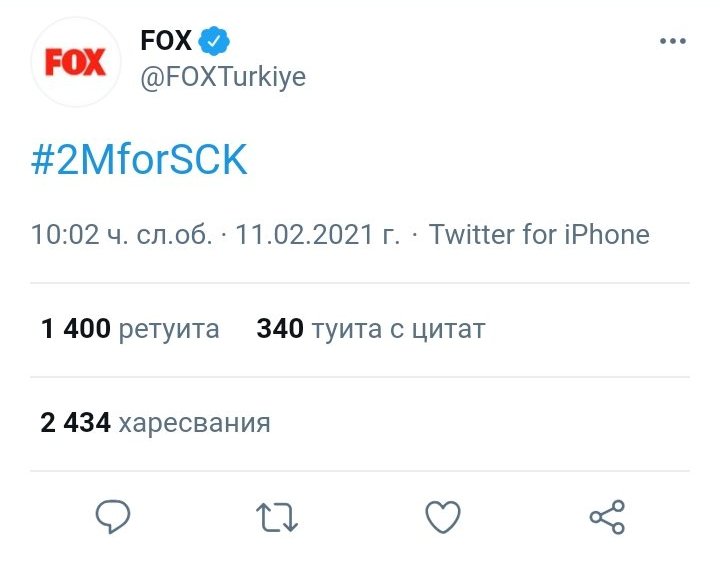This screenshot has width=720, height=561.
Task: Open the туита с цитат label
Action: coord(398,329)
